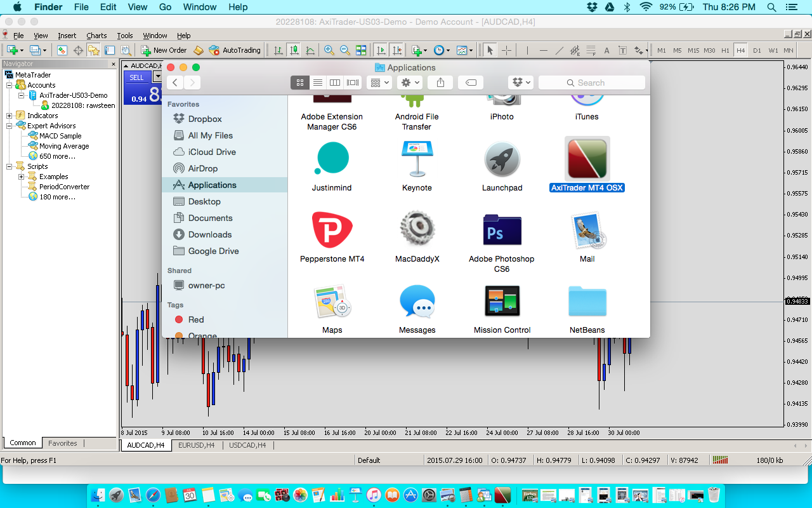Switch timeframe to M1

(x=662, y=50)
